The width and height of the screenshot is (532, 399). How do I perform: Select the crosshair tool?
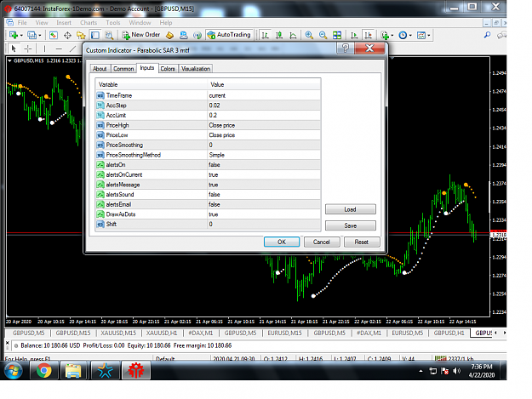tap(28, 48)
